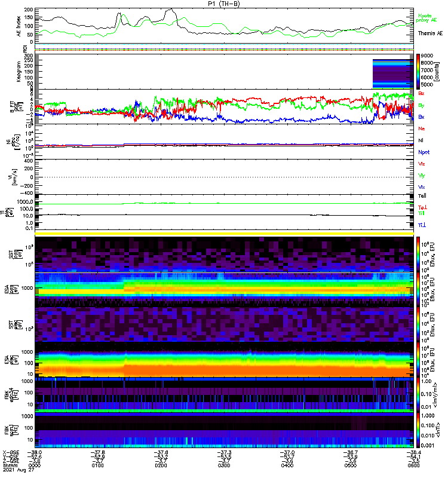Click the 0600 time tick label

point(413,465)
